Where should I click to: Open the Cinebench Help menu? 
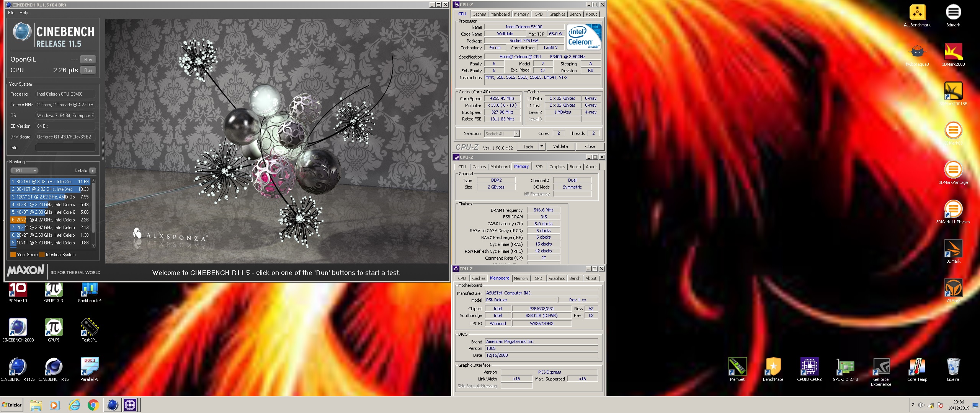[x=24, y=13]
